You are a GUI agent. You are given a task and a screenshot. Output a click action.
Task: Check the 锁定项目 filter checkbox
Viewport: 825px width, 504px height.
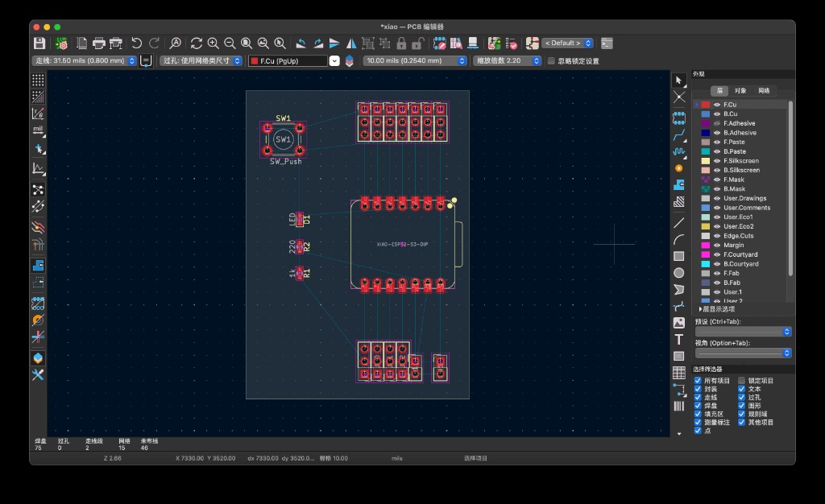741,381
